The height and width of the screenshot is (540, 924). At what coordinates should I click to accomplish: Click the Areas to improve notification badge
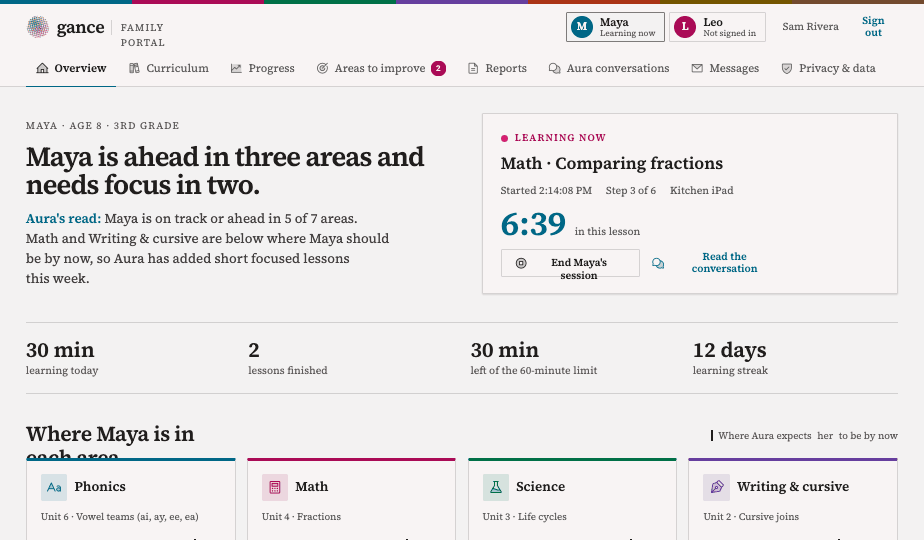tap(438, 68)
